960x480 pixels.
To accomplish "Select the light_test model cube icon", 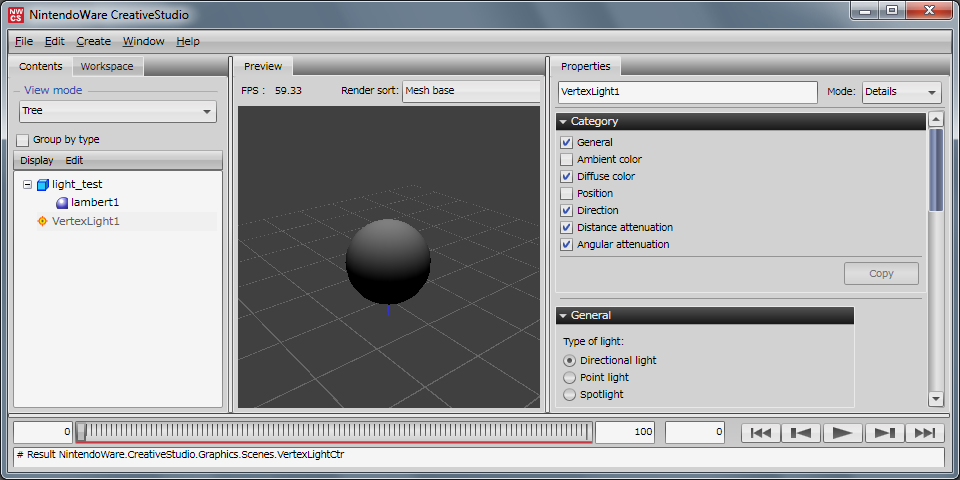I will [42, 185].
